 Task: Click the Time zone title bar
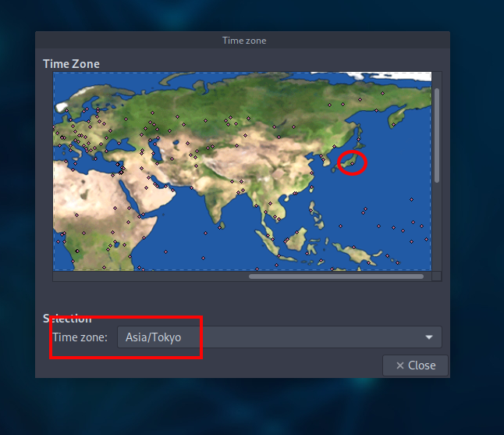click(x=243, y=40)
